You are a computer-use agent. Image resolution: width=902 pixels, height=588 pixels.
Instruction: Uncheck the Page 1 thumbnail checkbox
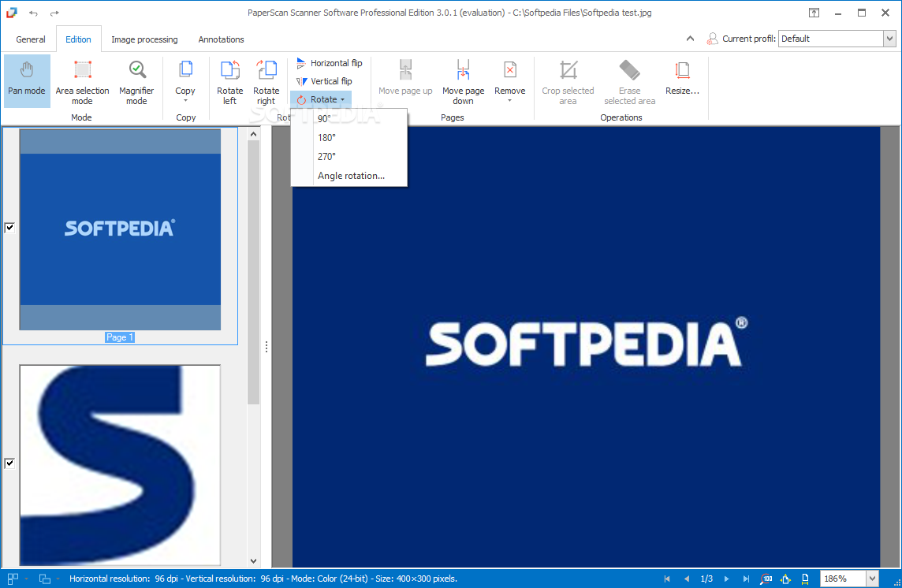pos(9,228)
